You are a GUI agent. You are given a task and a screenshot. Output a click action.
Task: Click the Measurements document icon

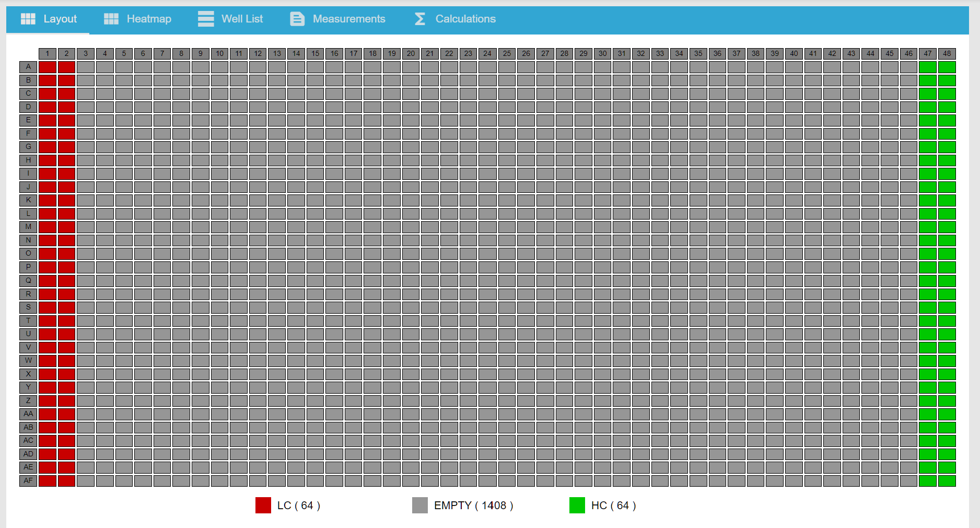click(297, 19)
